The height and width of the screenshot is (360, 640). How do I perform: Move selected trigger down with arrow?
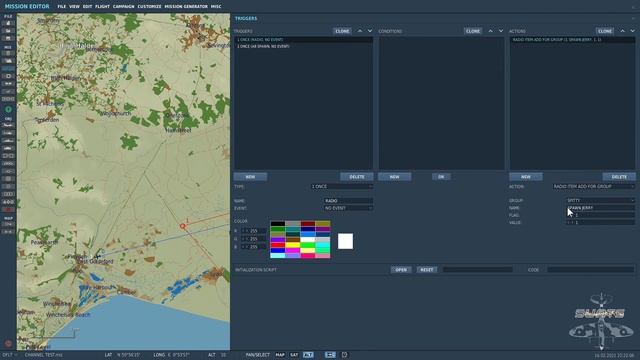(370, 31)
